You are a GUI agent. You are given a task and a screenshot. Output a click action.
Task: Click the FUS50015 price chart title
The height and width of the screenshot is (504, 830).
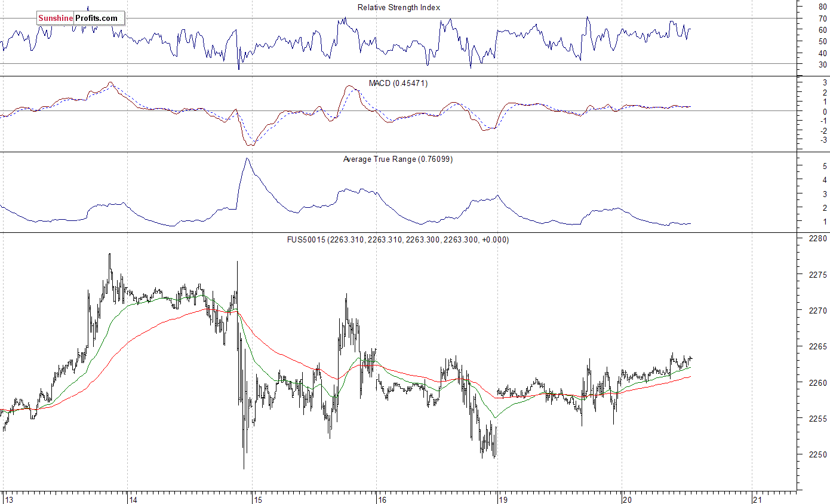(398, 240)
